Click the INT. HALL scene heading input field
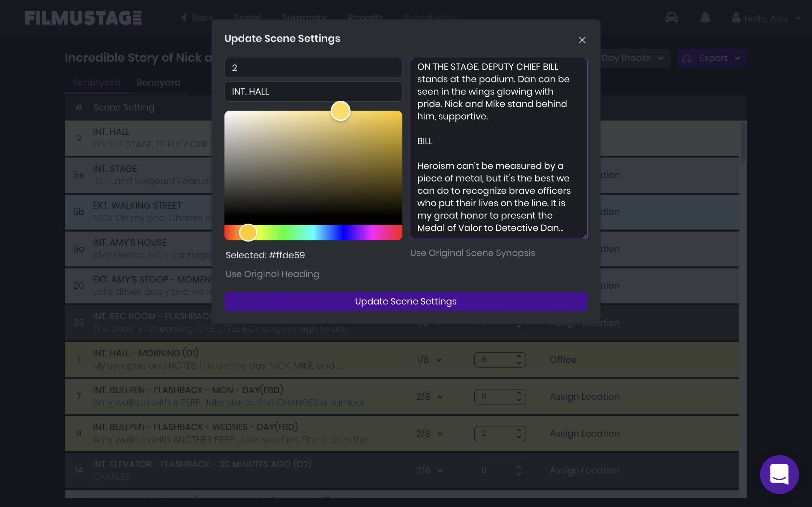The image size is (812, 507). click(313, 92)
